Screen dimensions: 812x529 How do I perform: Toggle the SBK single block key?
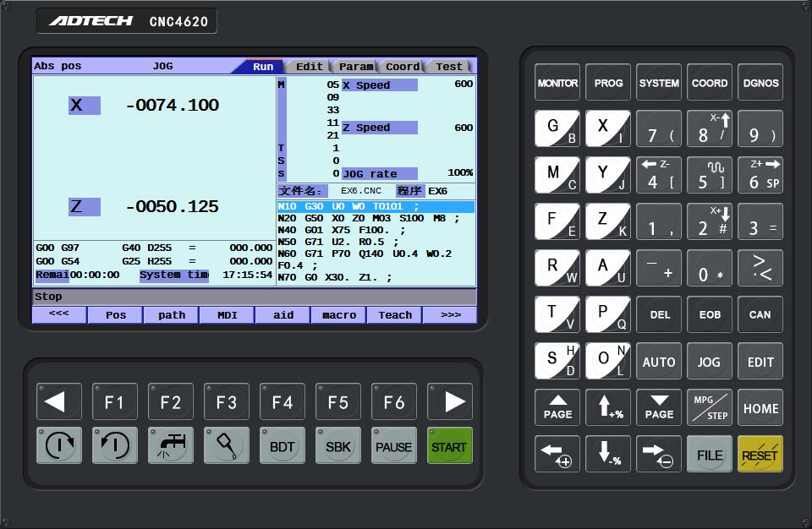coord(337,445)
